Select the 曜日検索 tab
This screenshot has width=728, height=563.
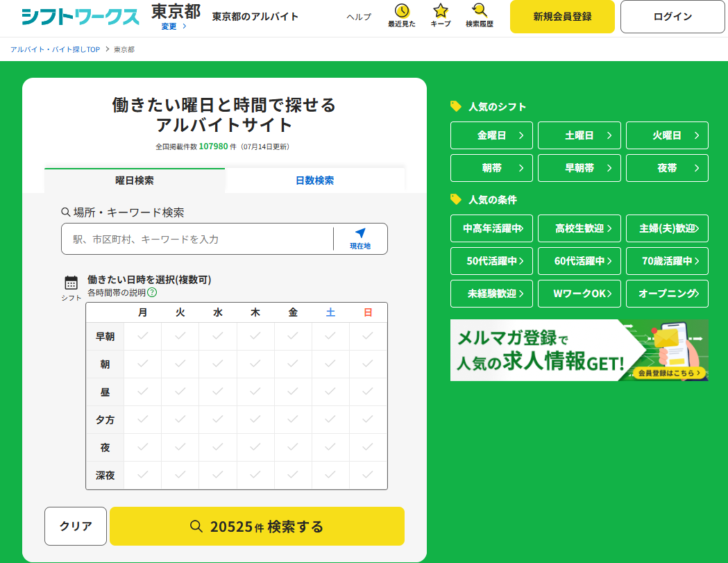134,179
